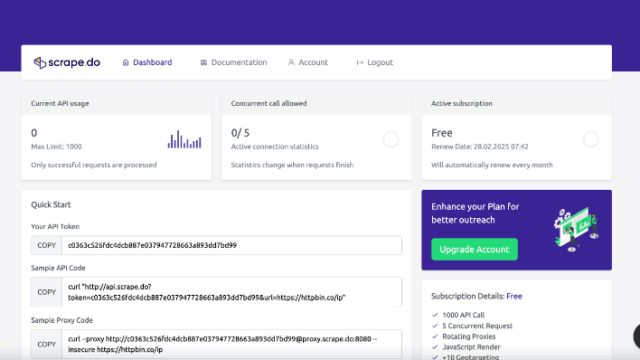Click the Documentation book icon
This screenshot has width=640, height=360.
[x=203, y=62]
